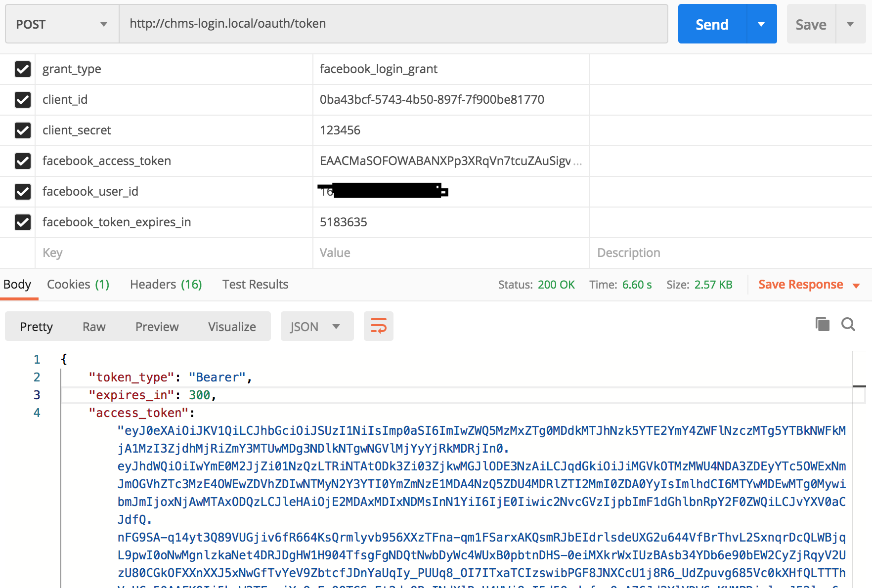Uncheck the grant_type parameter checkbox
Screen dimensions: 872x588
click(x=23, y=69)
